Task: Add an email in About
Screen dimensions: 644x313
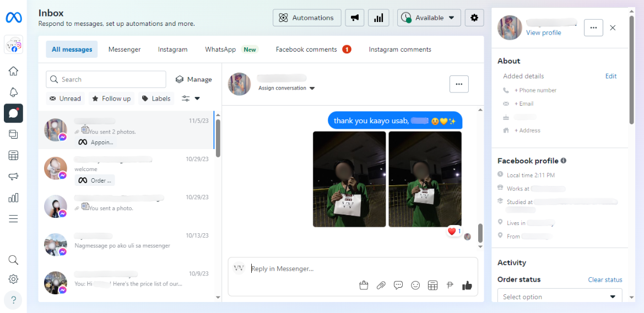Action: click(524, 104)
